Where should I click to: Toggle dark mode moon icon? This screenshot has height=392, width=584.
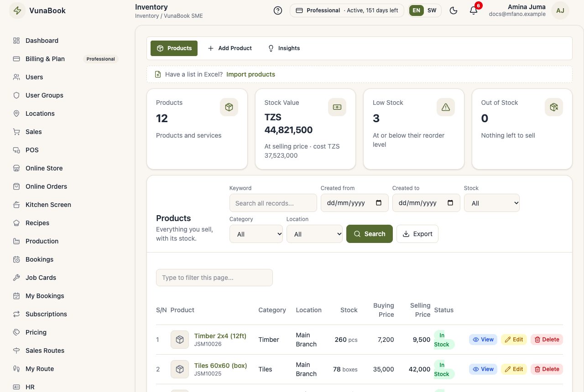454,10
